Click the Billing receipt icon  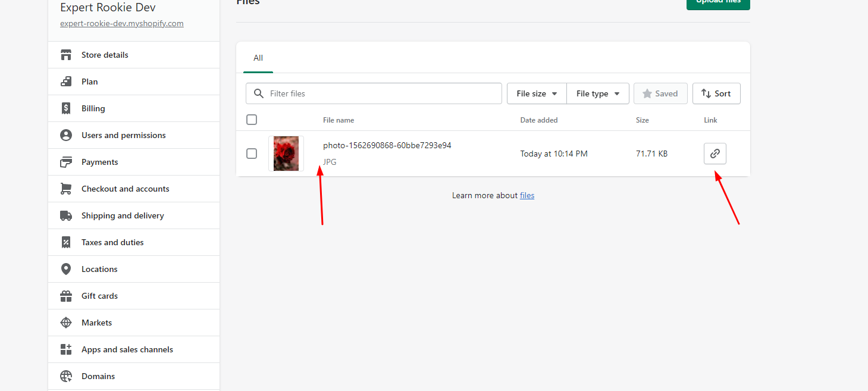pos(66,108)
